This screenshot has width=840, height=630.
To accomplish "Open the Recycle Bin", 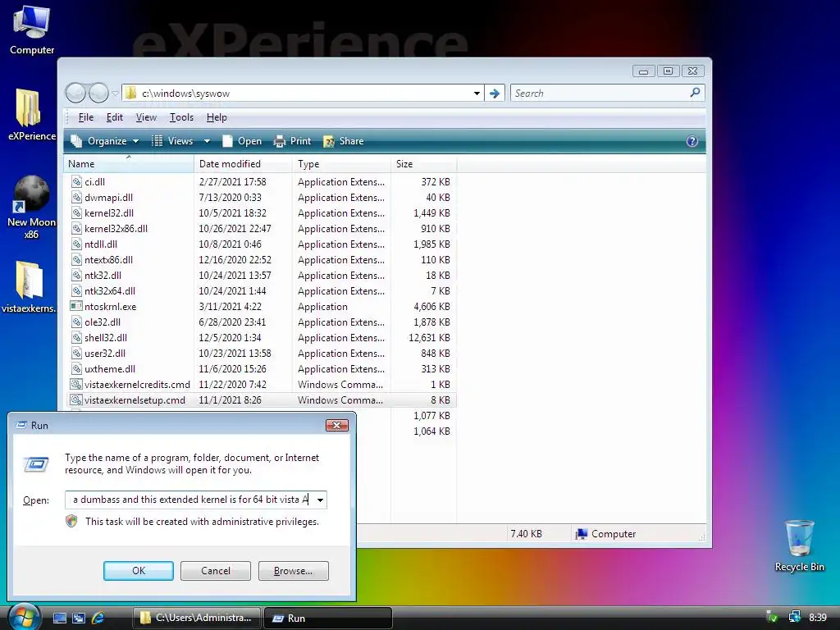I will click(x=799, y=546).
